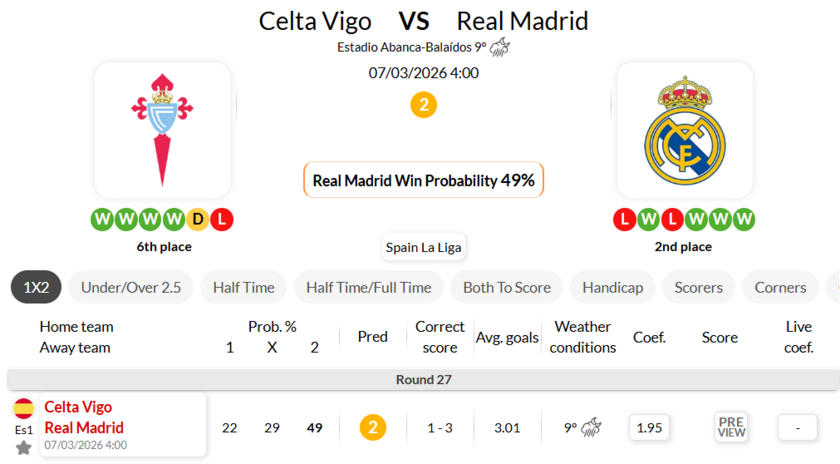Click the live coefficient dash box
Viewport: 840px width, 464px height.
[x=797, y=427]
